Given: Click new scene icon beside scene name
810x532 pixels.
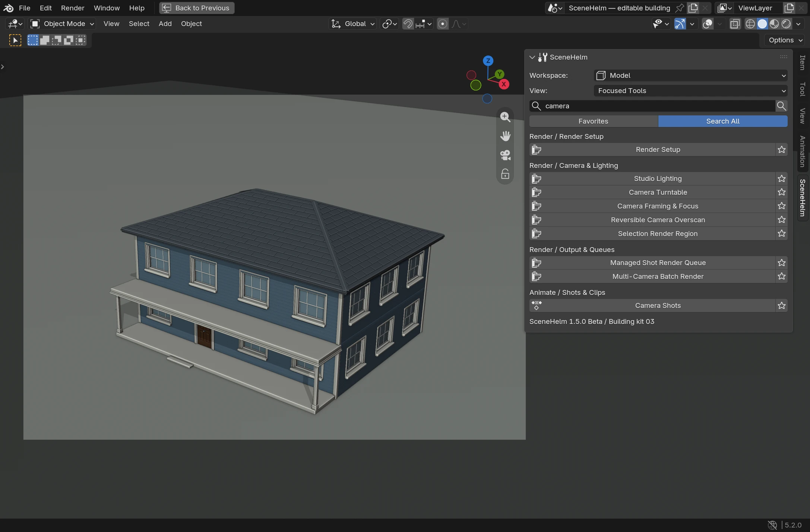Looking at the screenshot, I should pyautogui.click(x=693, y=8).
